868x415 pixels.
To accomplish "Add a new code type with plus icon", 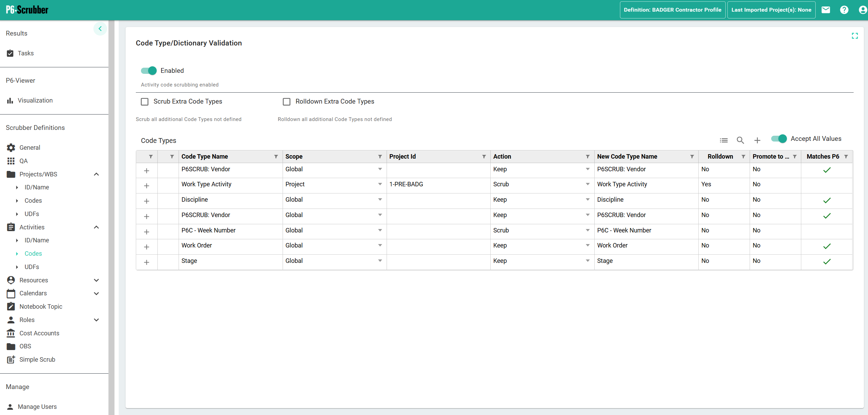I will [x=757, y=140].
